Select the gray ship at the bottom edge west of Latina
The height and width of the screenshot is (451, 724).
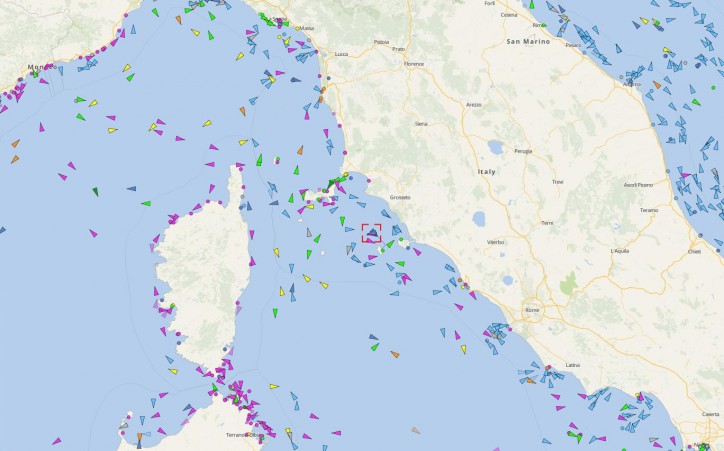pyautogui.click(x=416, y=430)
